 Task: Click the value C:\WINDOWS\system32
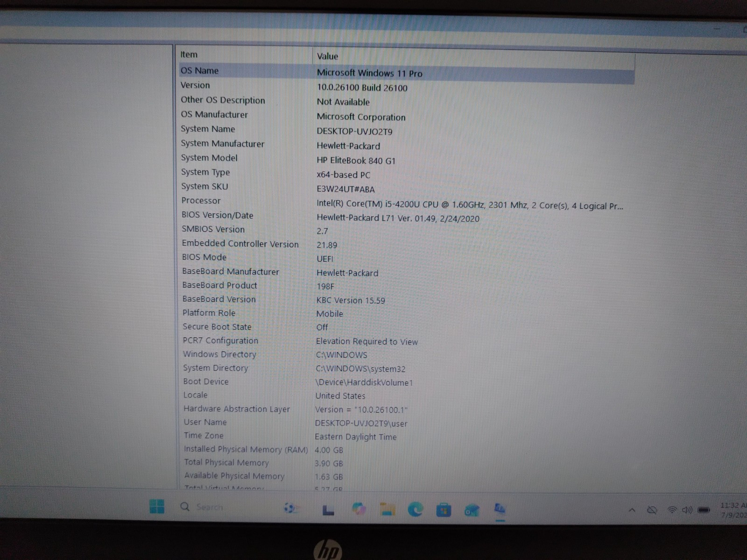click(360, 369)
